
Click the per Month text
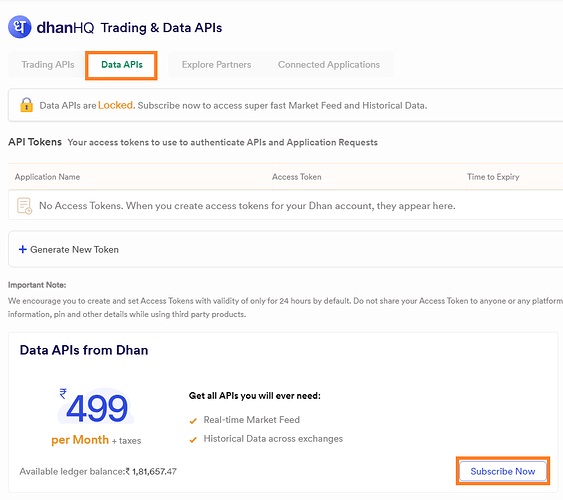click(80, 440)
